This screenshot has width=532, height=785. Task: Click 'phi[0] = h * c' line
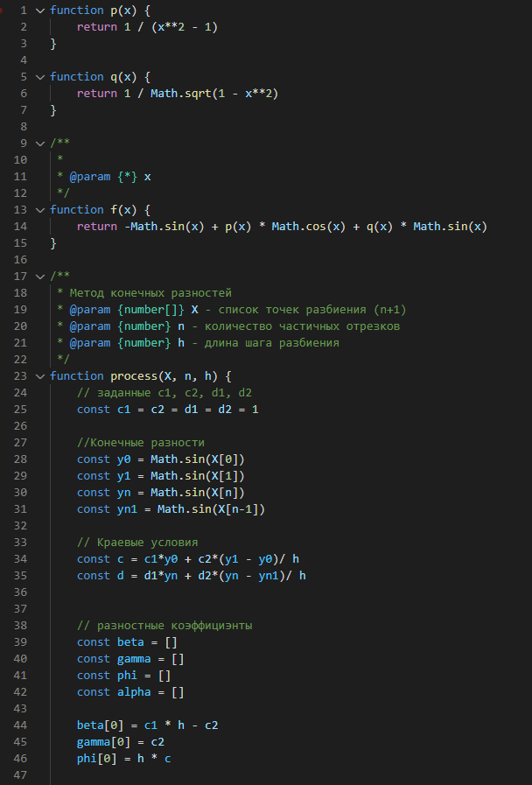123,759
